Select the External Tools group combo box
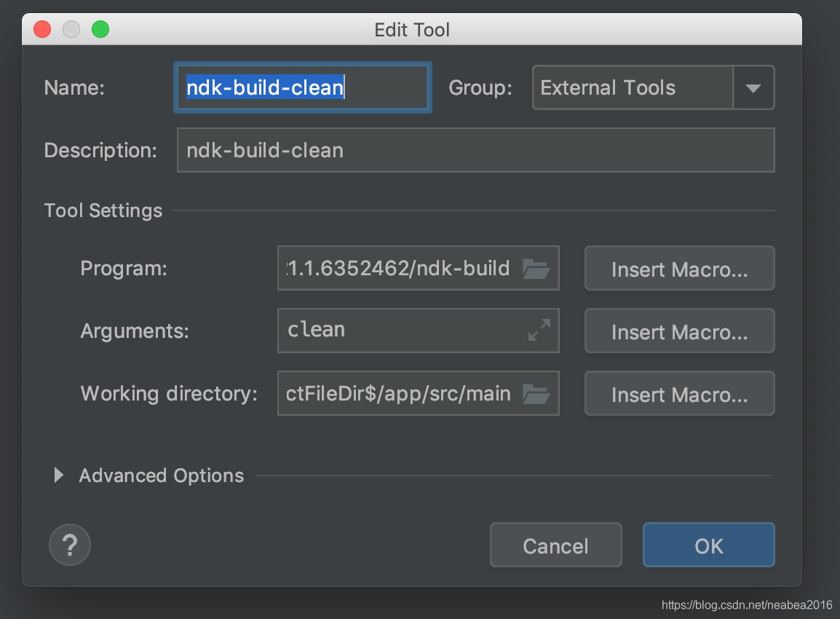Screen dimensions: 840x619 pos(632,88)
